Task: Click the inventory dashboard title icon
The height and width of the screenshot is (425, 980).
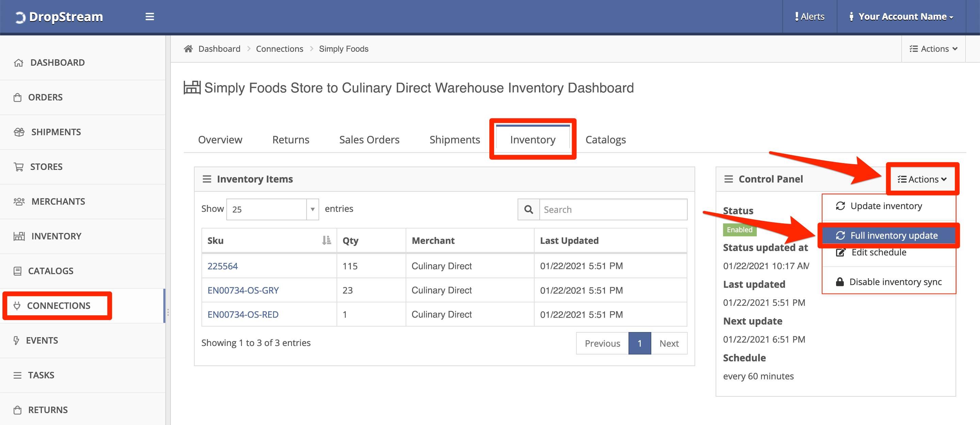Action: click(192, 88)
